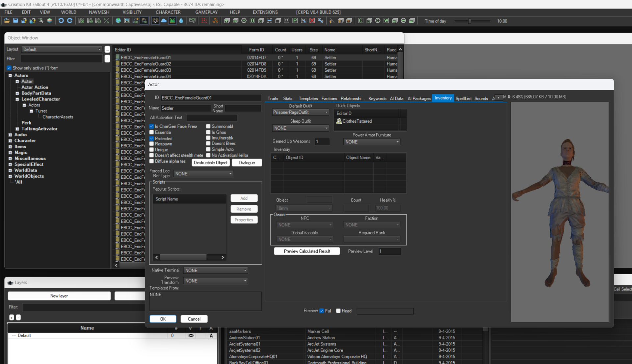Viewport: 632px width, 364px height.
Task: Click the open folder icon in toolbar
Action: [x=7, y=21]
